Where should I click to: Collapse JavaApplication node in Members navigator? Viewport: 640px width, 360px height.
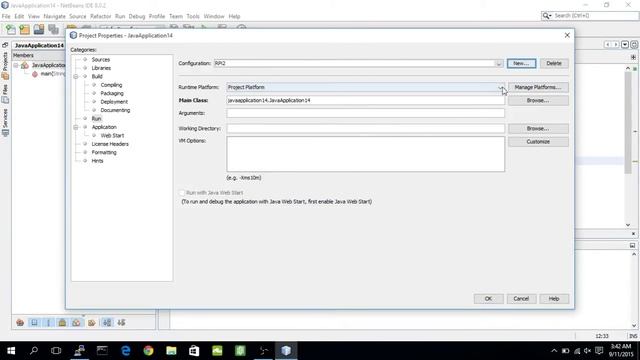(16, 65)
